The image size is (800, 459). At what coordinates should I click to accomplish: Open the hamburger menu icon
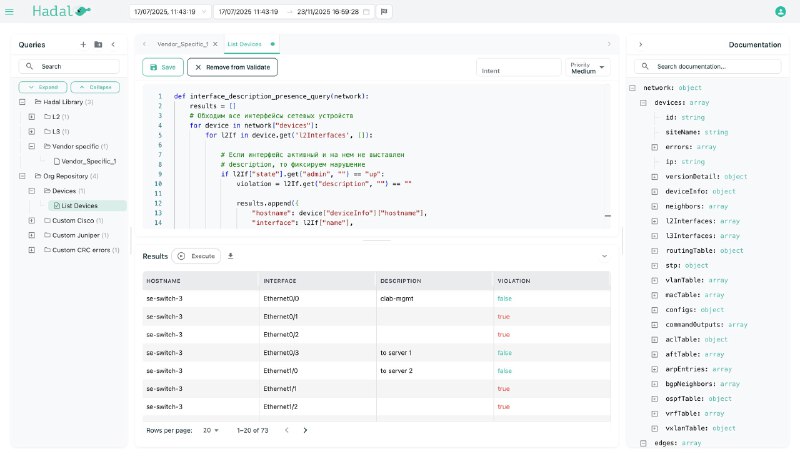coord(9,11)
